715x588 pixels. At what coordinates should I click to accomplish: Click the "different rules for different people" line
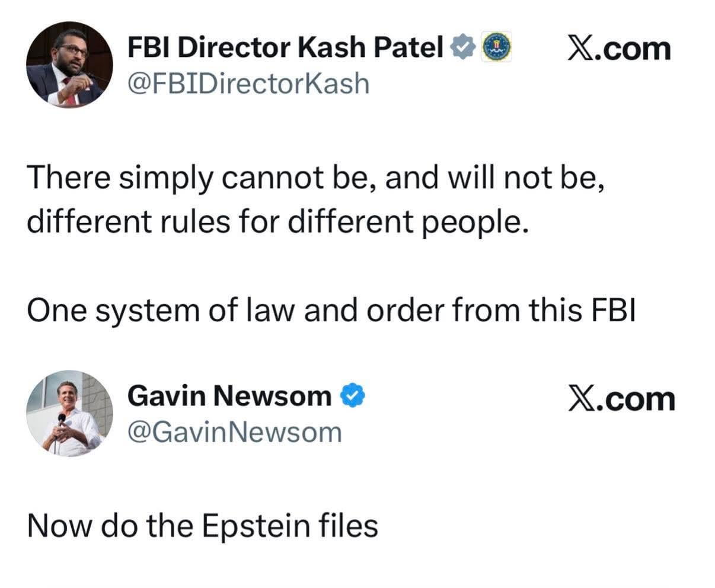tap(276, 221)
